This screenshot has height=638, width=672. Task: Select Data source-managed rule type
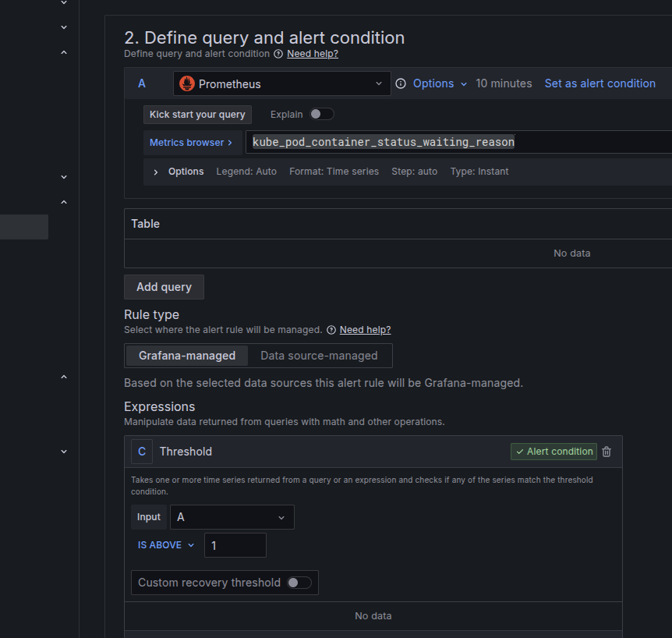tap(319, 356)
